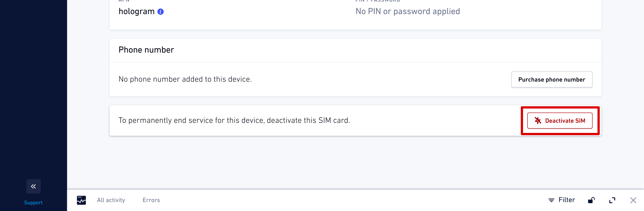Select the hologram APN value text

click(x=137, y=12)
